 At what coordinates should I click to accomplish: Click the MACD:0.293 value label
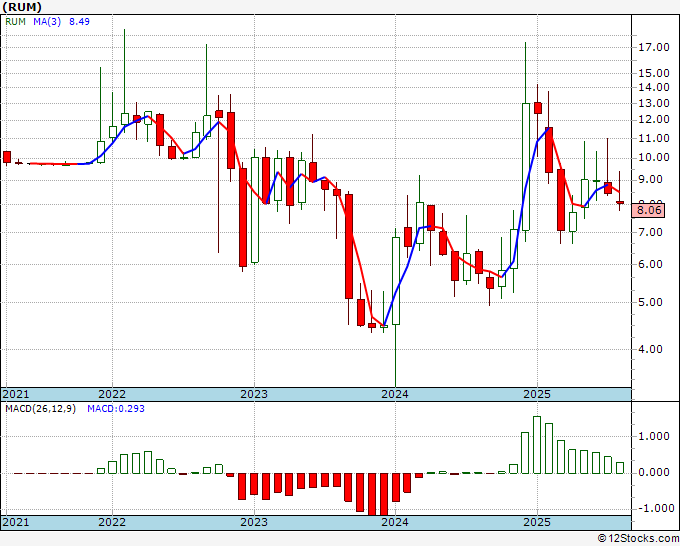tap(116, 409)
